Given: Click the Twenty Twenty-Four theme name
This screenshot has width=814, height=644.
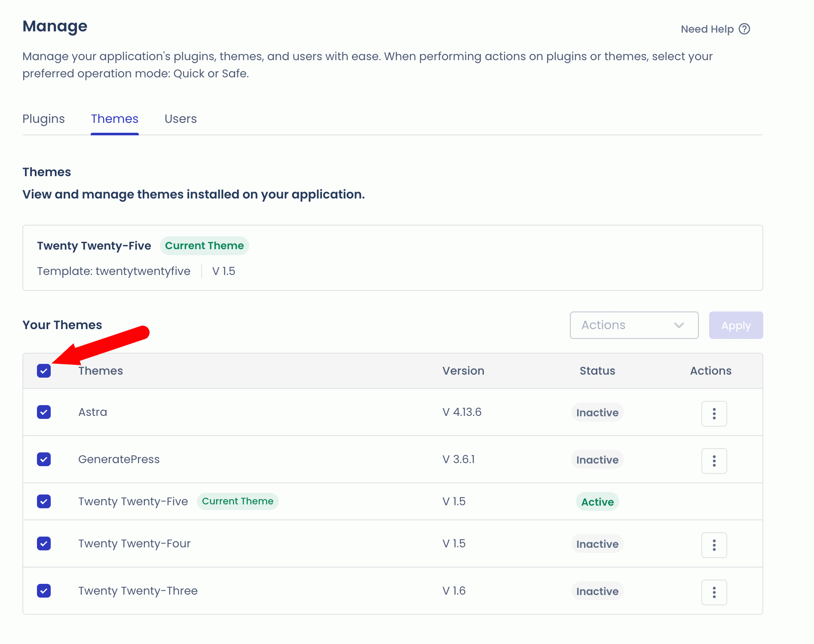Looking at the screenshot, I should (x=134, y=543).
